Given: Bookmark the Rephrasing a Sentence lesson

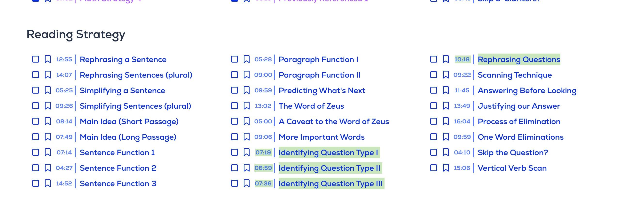Looking at the screenshot, I should click(x=47, y=59).
